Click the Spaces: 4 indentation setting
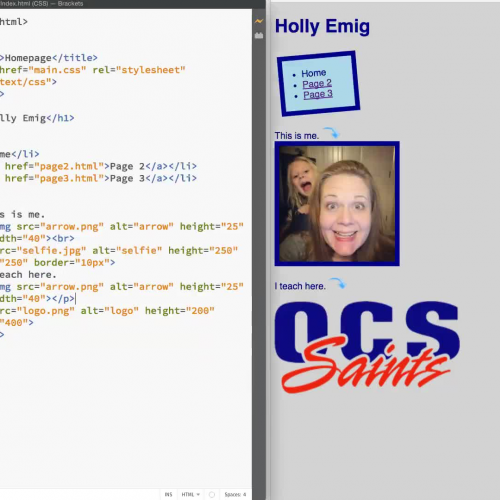This screenshot has width=500, height=500. (x=235, y=494)
